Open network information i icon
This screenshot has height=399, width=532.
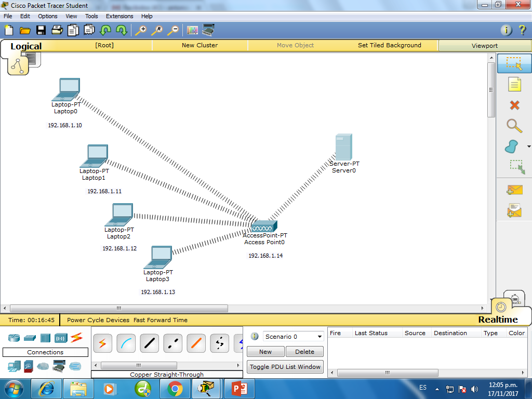click(506, 30)
